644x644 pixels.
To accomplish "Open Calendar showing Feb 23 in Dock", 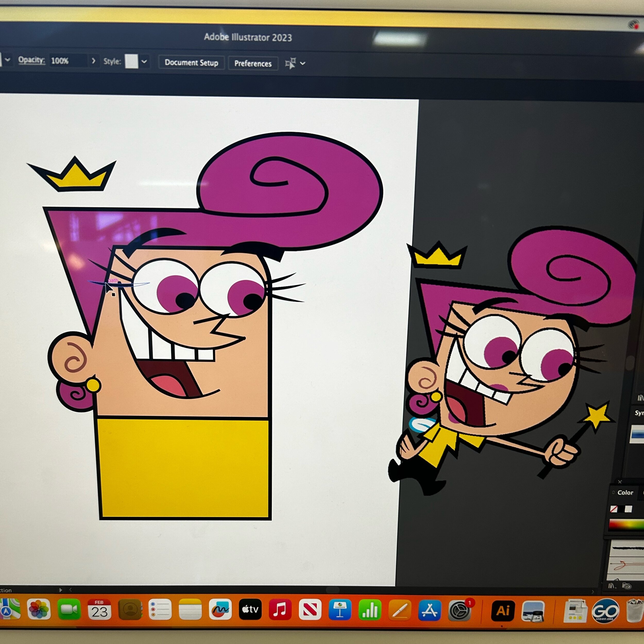I will tap(99, 609).
